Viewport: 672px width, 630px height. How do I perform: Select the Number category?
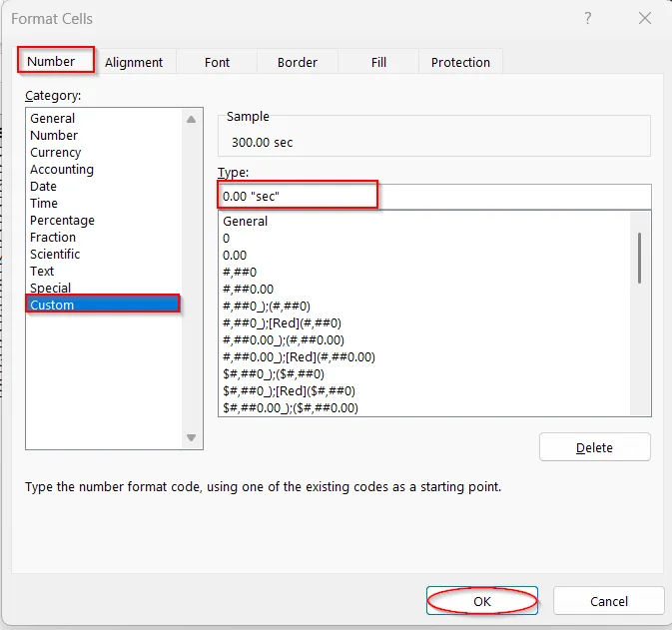click(104, 135)
